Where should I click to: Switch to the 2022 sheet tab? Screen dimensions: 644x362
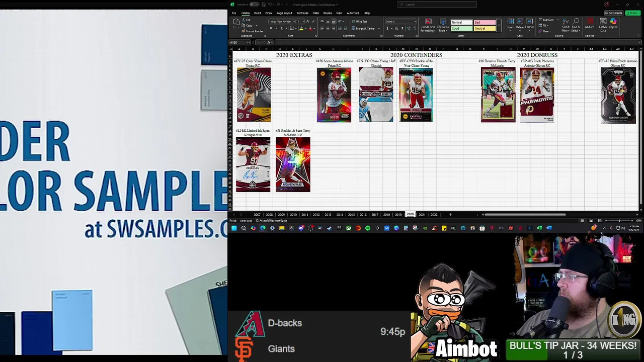click(434, 215)
